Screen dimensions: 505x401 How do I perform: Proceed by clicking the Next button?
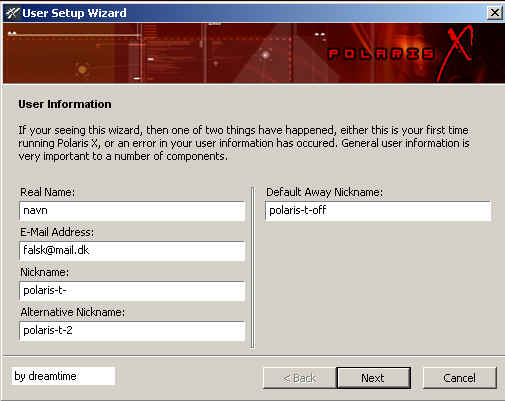(x=373, y=378)
